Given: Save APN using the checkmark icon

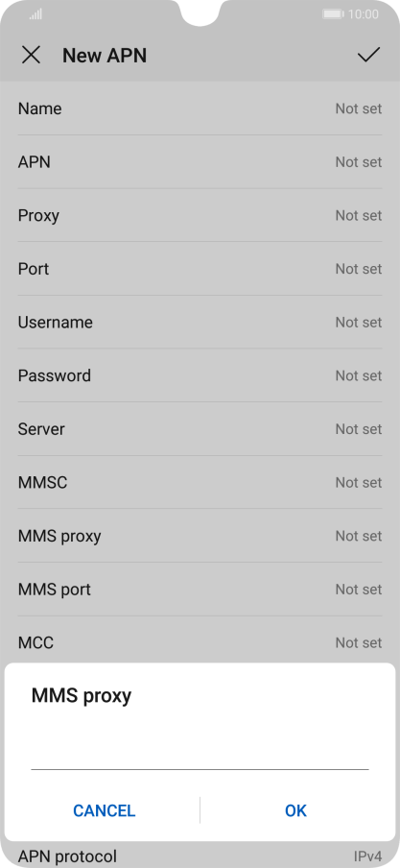Looking at the screenshot, I should [x=368, y=55].
